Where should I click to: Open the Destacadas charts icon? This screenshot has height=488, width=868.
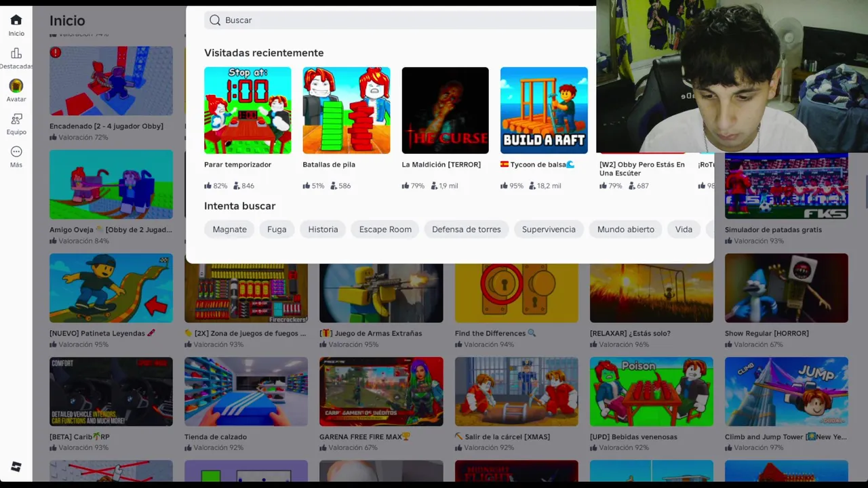(x=16, y=54)
